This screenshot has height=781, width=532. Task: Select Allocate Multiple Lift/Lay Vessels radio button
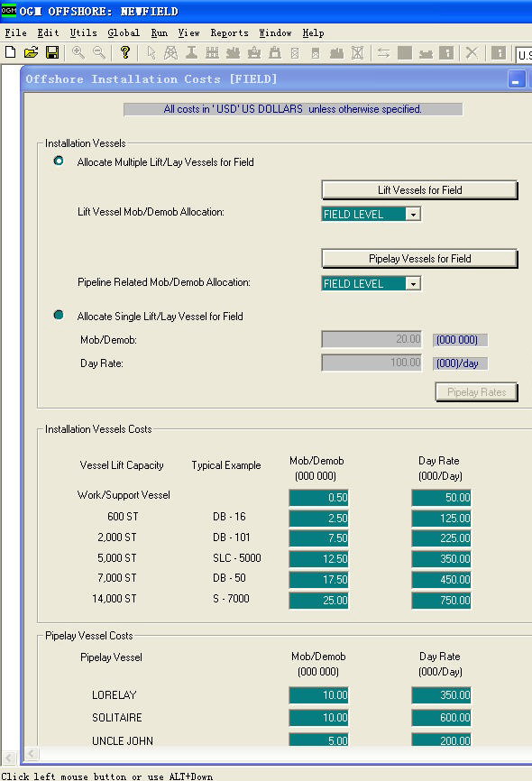(59, 161)
